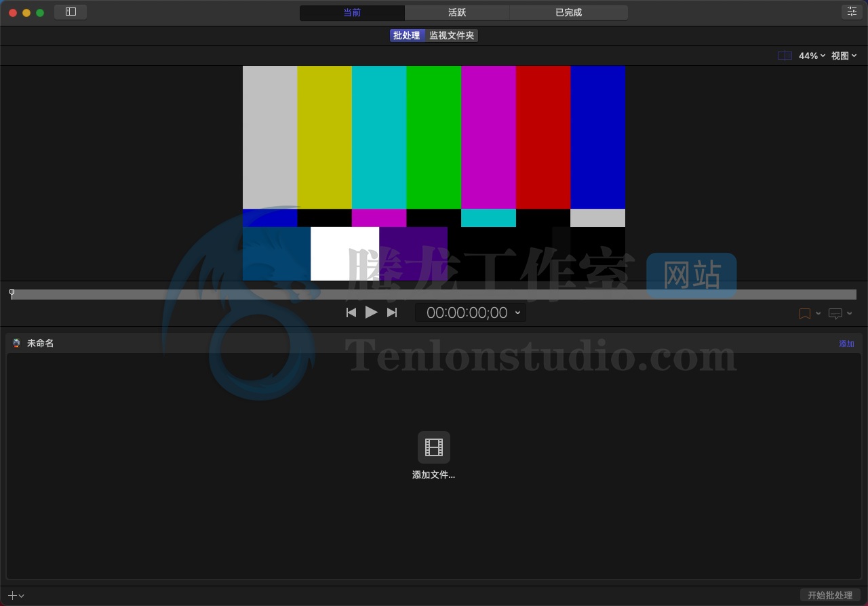This screenshot has width=868, height=606.
Task: Open the timecode display options chevron
Action: click(518, 312)
